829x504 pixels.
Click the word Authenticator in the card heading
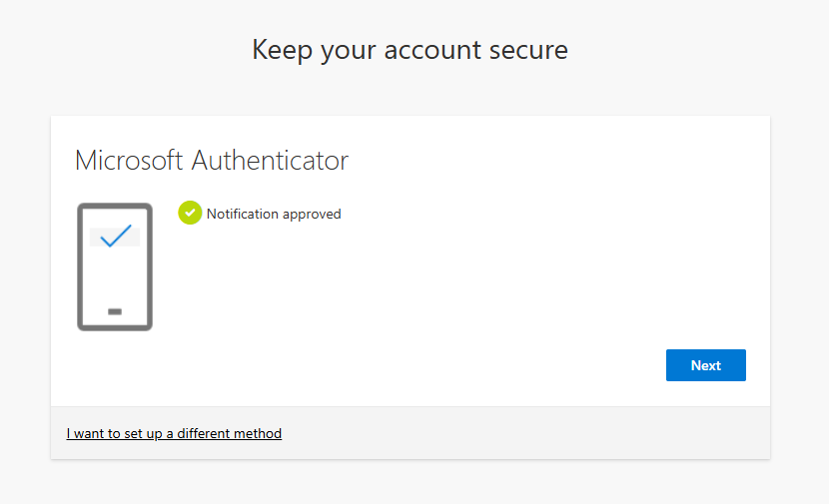pos(270,161)
